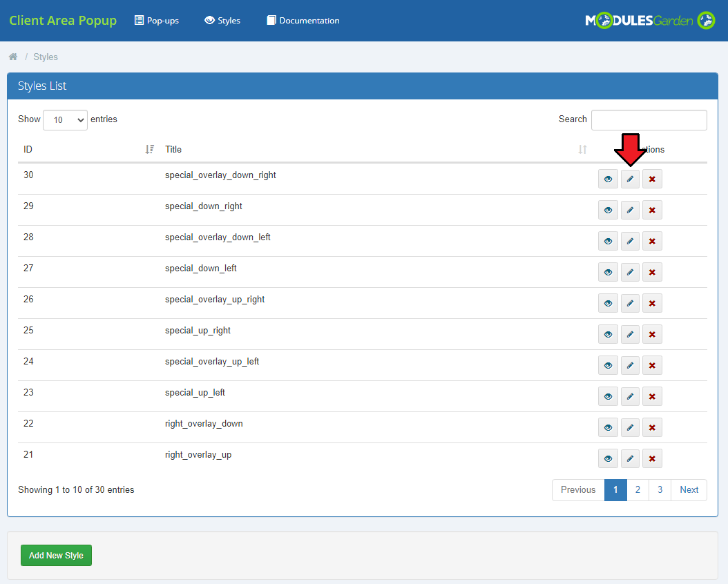728x584 pixels.
Task: Go to the Next page
Action: [x=689, y=490]
